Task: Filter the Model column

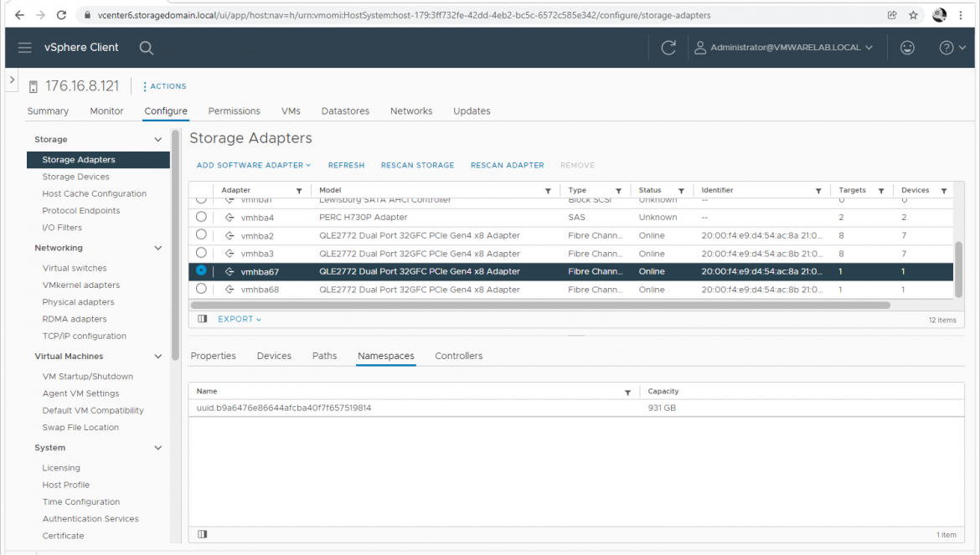Action: (x=548, y=191)
